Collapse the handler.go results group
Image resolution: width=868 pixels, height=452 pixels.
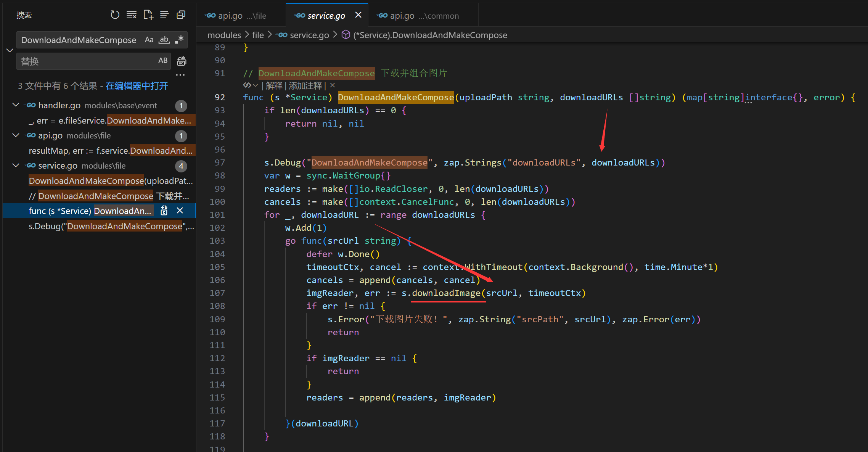coord(16,105)
